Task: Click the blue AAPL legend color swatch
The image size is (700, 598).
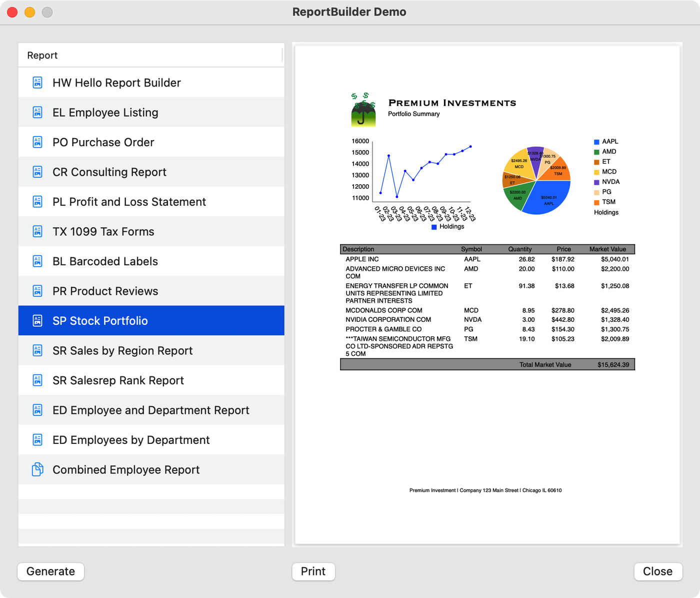Action: [x=596, y=142]
